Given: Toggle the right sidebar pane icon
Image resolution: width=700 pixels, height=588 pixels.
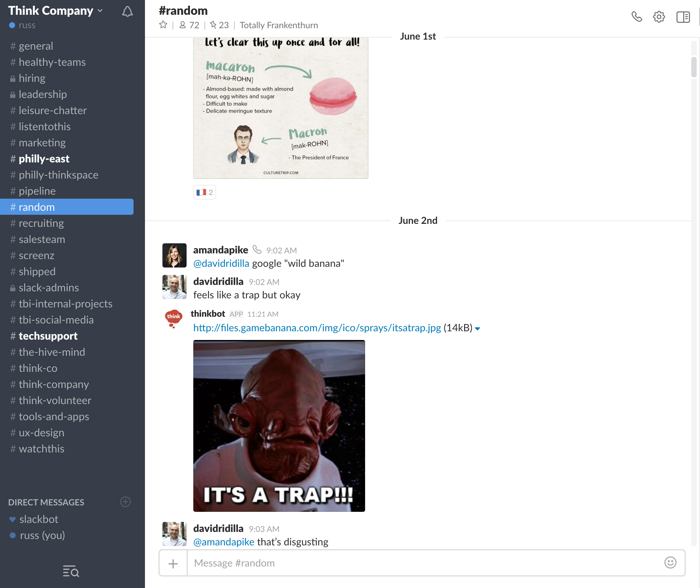Looking at the screenshot, I should 683,17.
